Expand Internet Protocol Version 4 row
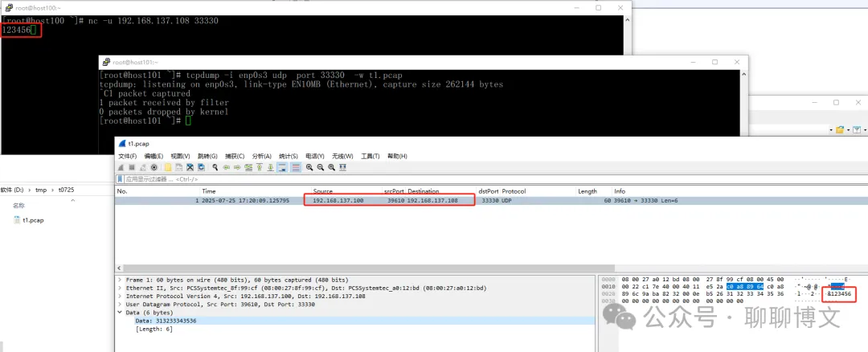Image resolution: width=868 pixels, height=352 pixels. coord(120,296)
